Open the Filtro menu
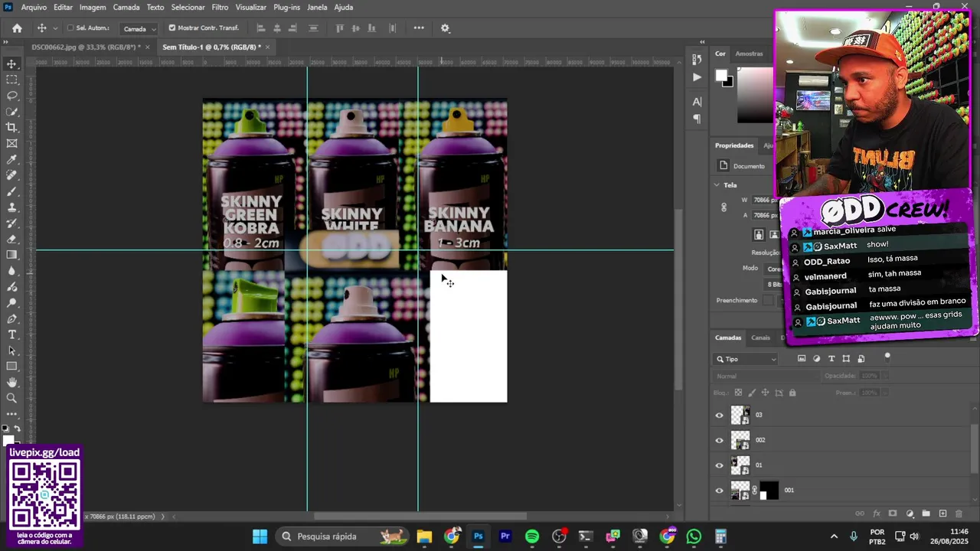Viewport: 980px width, 551px height. [220, 7]
